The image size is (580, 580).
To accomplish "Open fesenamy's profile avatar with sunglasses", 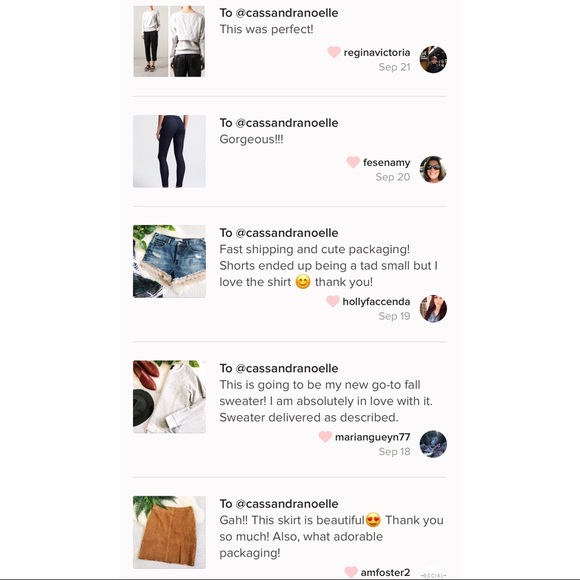I will [x=433, y=169].
